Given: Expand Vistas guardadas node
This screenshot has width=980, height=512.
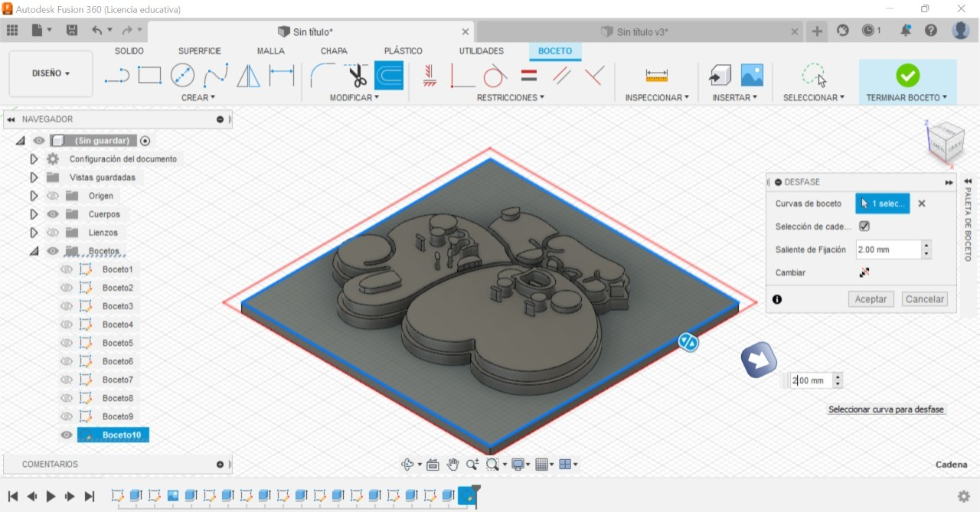Looking at the screenshot, I should [x=34, y=178].
